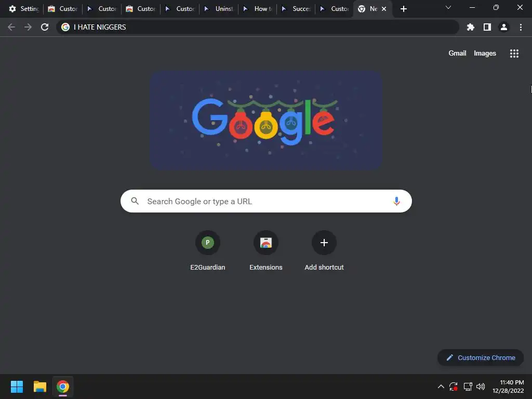Open the Google apps grid

click(x=514, y=54)
